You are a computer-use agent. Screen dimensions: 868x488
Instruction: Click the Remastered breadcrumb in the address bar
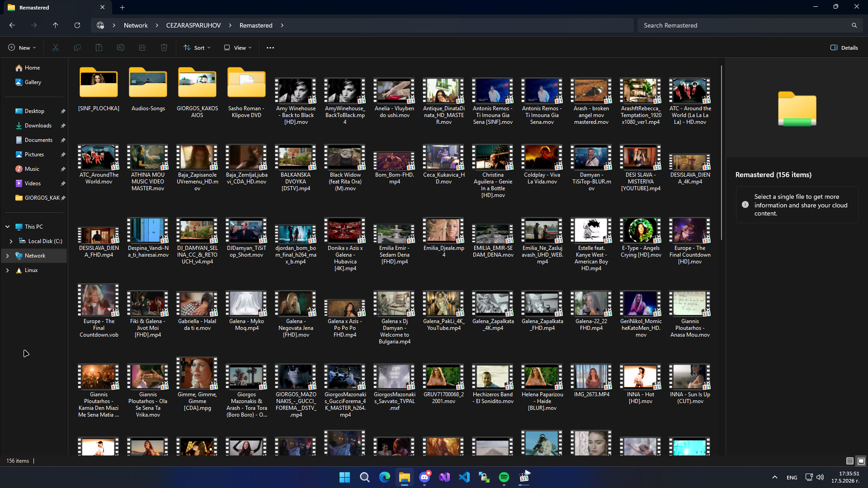[x=256, y=25]
